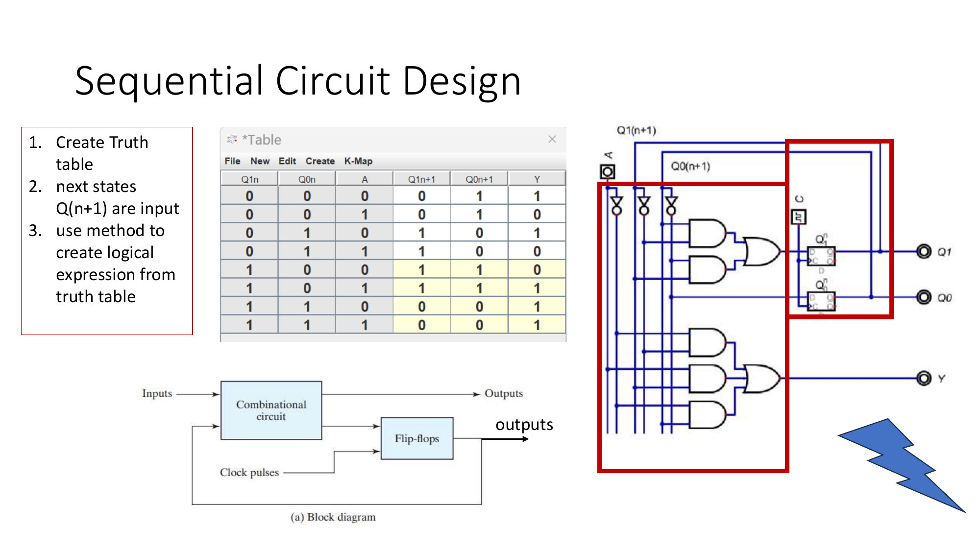980x551 pixels.
Task: Select middle AND gate of the Y group
Action: click(707, 378)
